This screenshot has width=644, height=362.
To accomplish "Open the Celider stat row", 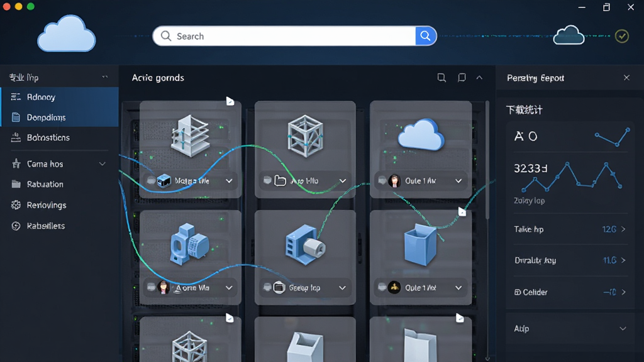I will (x=570, y=292).
